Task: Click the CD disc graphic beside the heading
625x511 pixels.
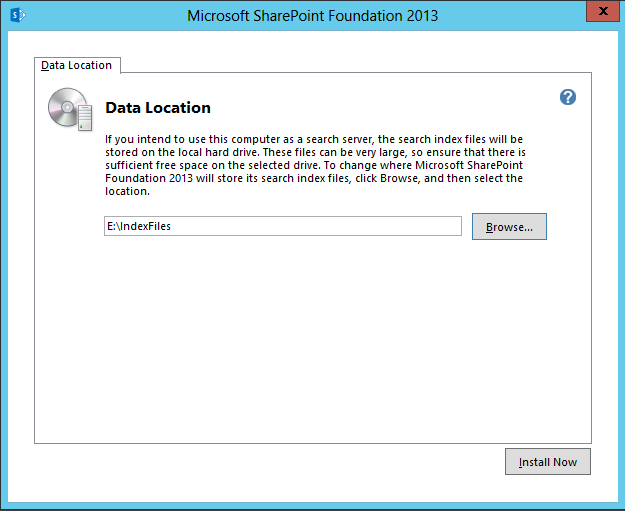Action: [66, 107]
